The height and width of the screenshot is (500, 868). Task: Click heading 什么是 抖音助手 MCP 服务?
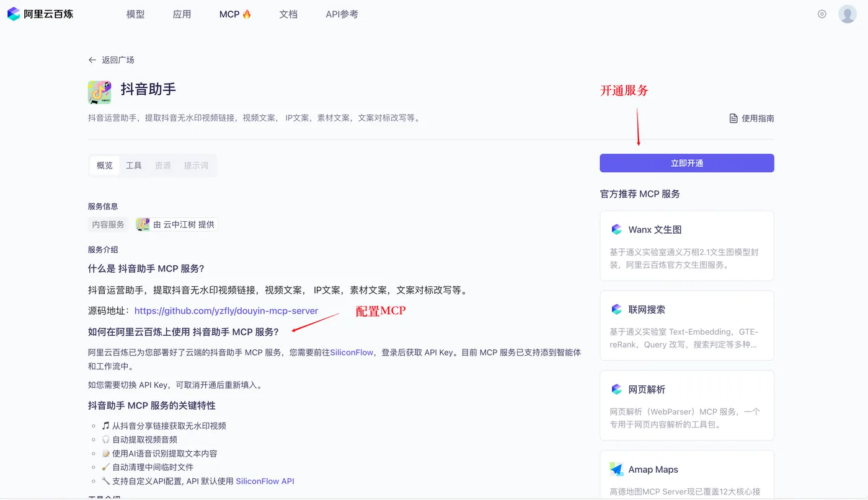tap(146, 269)
